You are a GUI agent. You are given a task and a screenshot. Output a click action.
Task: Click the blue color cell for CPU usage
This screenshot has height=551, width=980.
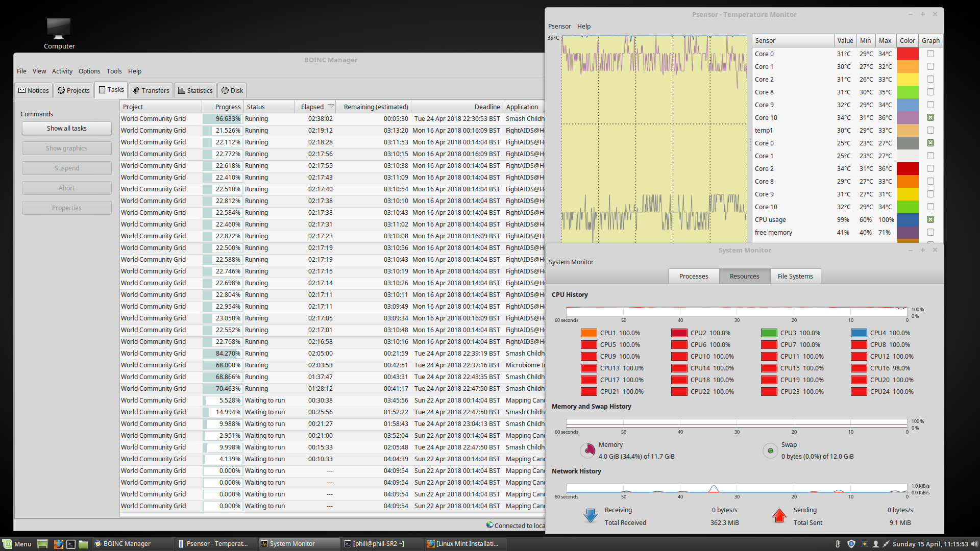pyautogui.click(x=908, y=219)
